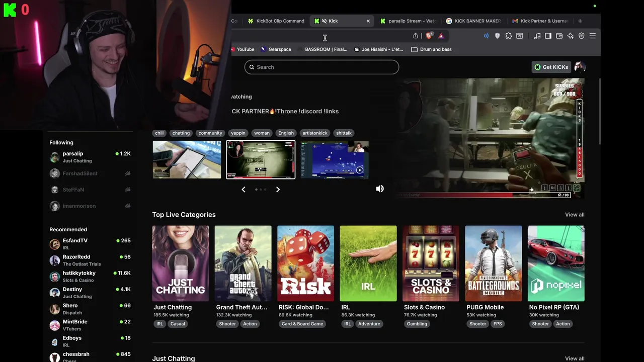Select the artistonkick tag
Image resolution: width=644 pixels, height=362 pixels.
tap(315, 133)
